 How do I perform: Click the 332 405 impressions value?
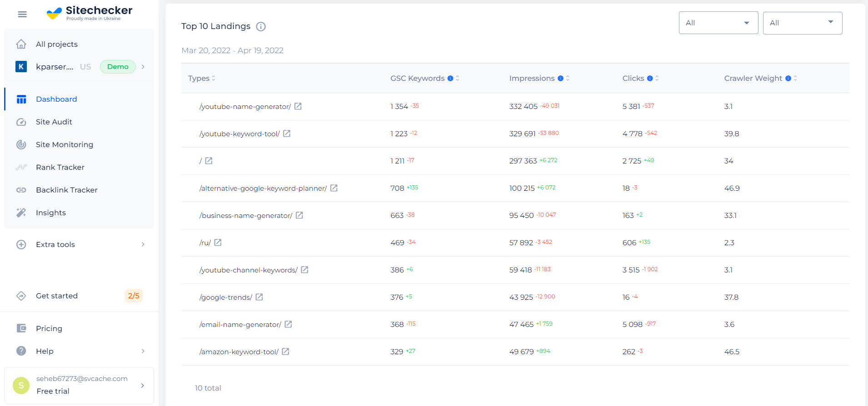point(523,106)
